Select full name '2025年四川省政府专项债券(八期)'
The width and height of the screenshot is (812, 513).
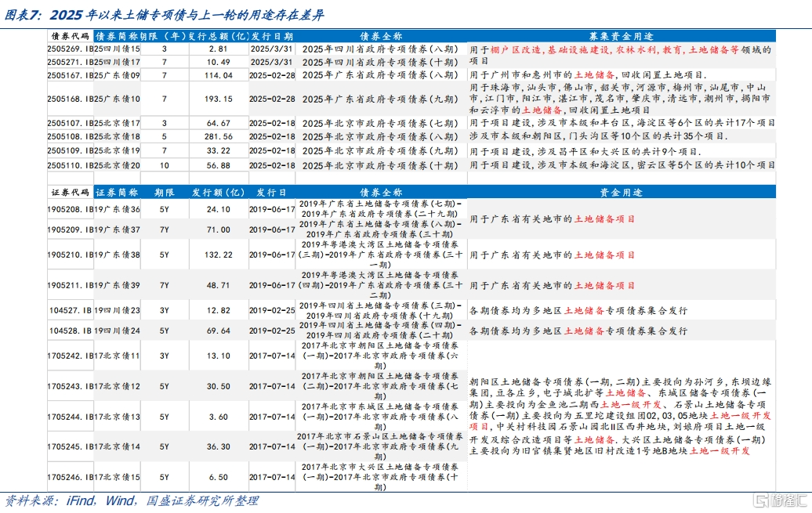381,49
